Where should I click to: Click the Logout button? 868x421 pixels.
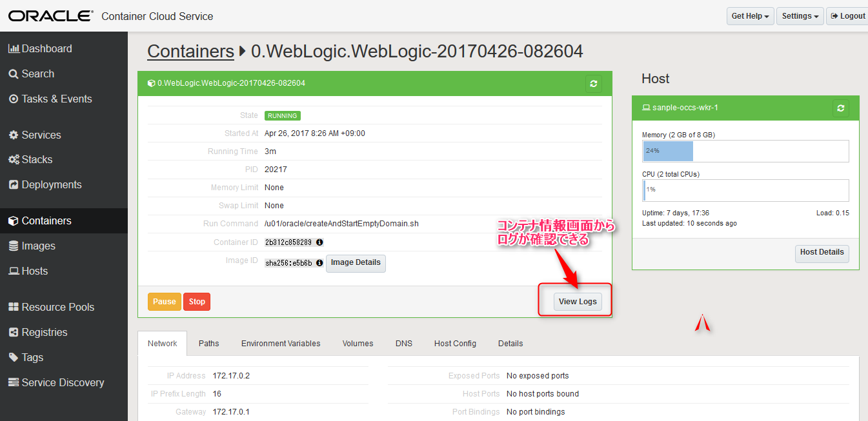847,16
